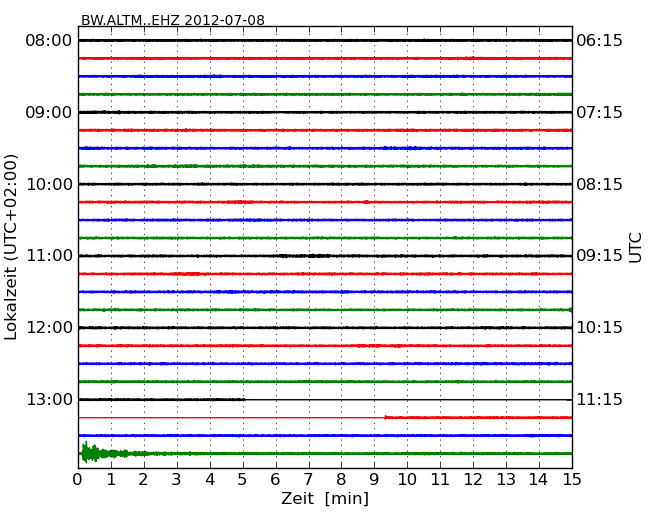
Task: Click the 11:00 local time label
Action: pos(49,255)
